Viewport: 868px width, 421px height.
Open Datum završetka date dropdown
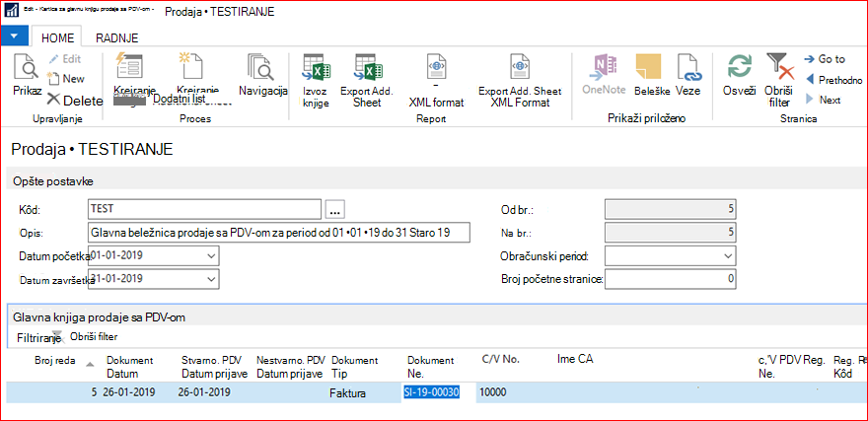tap(210, 279)
